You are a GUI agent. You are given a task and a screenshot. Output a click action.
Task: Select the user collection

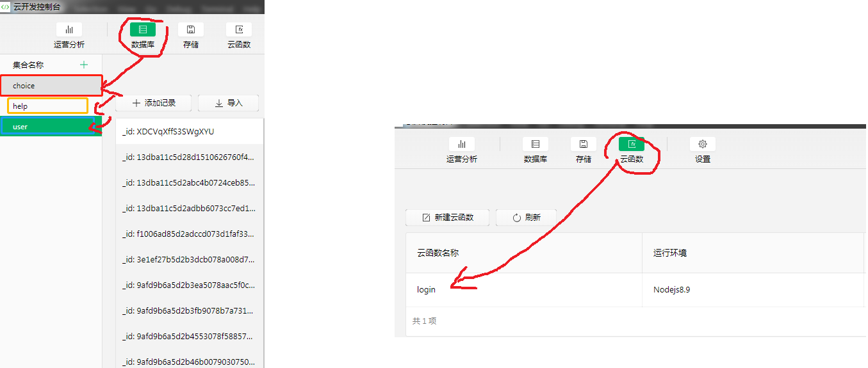click(x=51, y=127)
